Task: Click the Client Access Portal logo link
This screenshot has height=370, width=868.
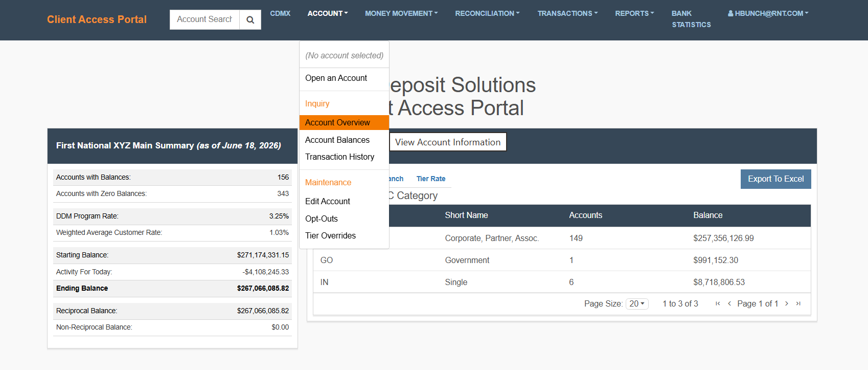Action: [x=97, y=19]
